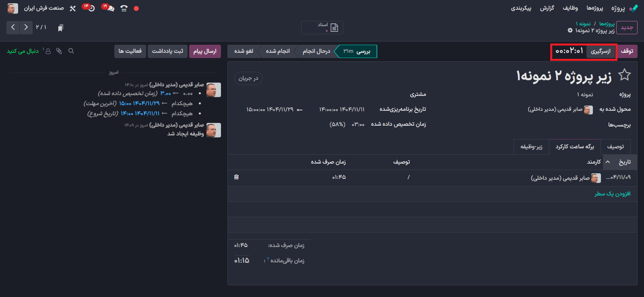Delete the timesheet row with trash icon
Viewport: 644px width, 297px height.
(236, 177)
